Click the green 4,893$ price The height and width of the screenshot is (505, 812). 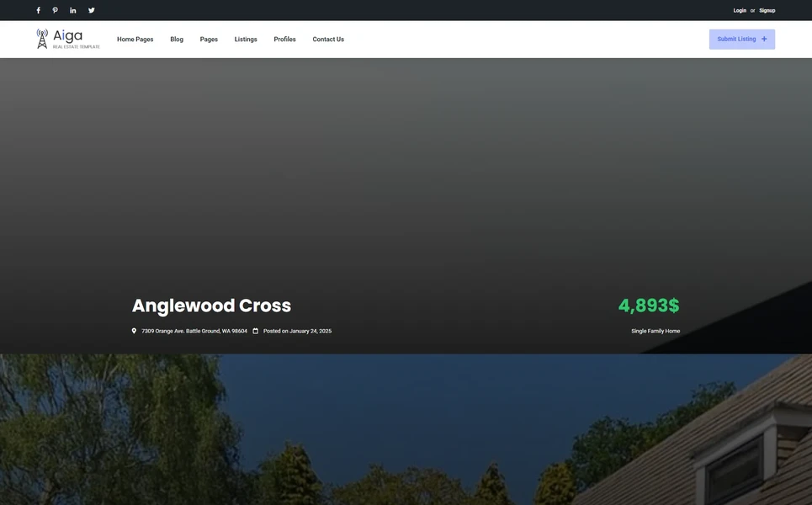tap(649, 305)
